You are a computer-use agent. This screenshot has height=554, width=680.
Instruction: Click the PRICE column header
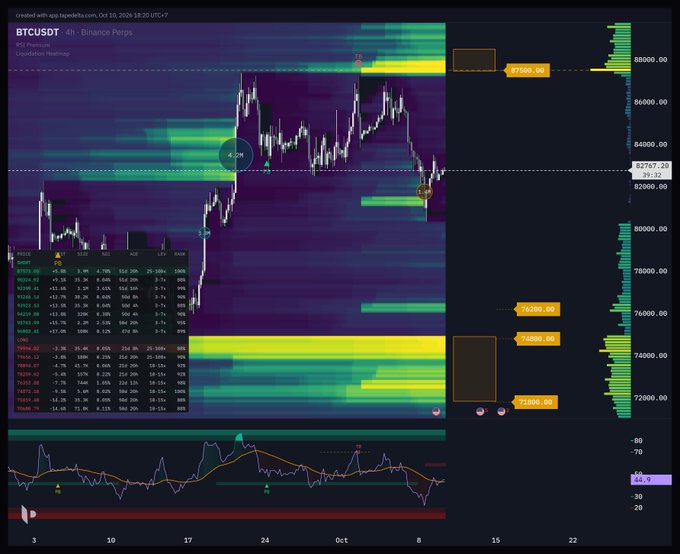(x=23, y=254)
